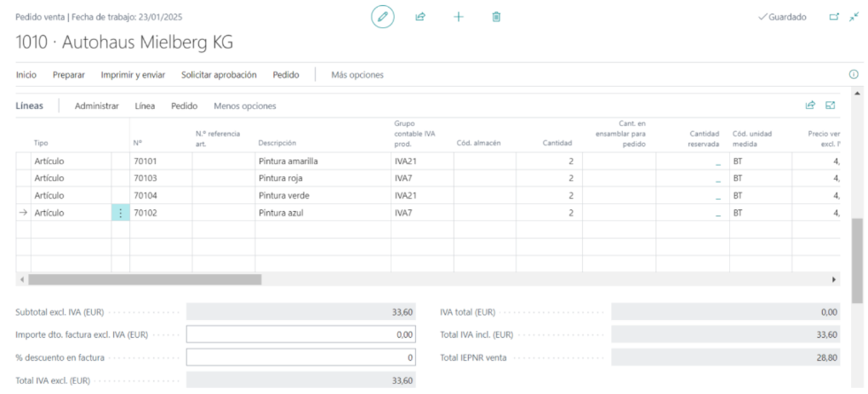Click the page title 1010 · Autohaus Mielberg KG

[124, 43]
